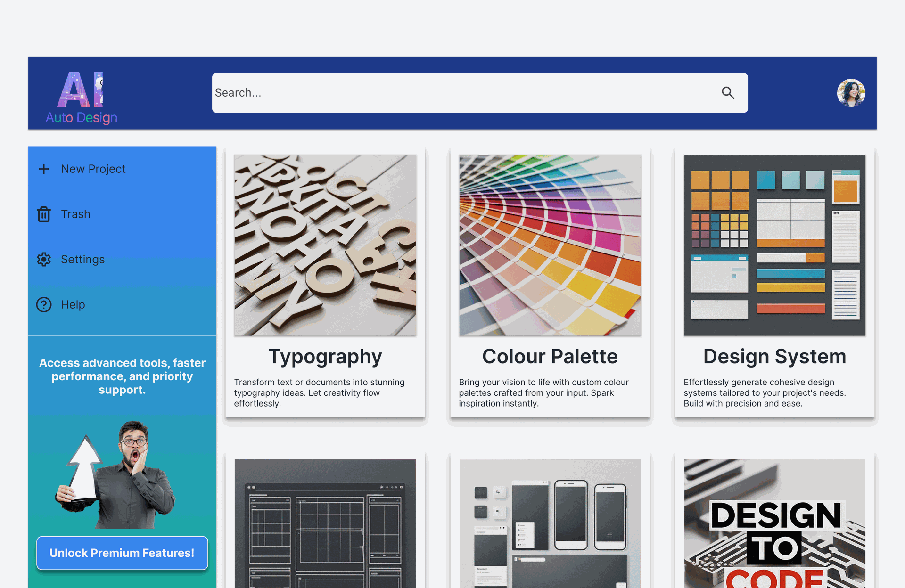Click the settings gear icon
The height and width of the screenshot is (588, 905).
click(x=44, y=259)
